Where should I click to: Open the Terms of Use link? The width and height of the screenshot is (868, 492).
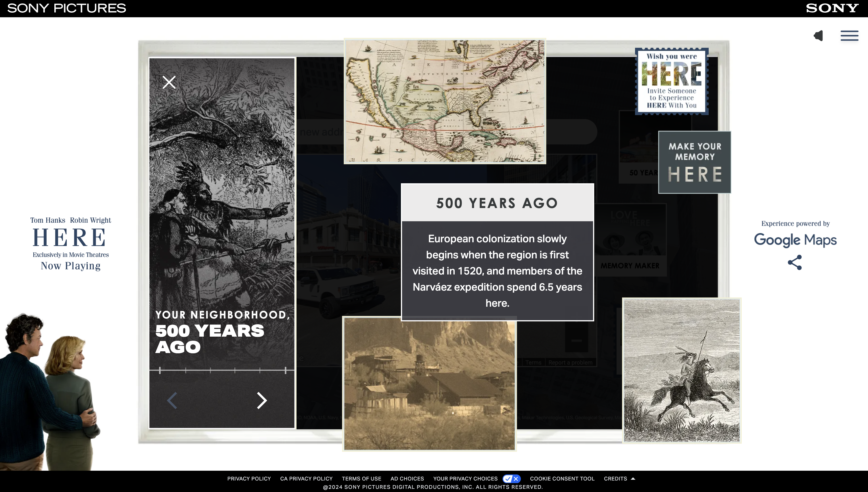click(362, 478)
